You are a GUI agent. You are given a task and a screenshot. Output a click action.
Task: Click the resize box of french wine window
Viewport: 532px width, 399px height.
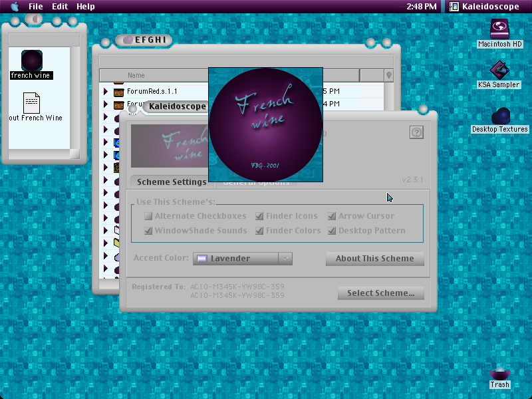click(x=74, y=154)
